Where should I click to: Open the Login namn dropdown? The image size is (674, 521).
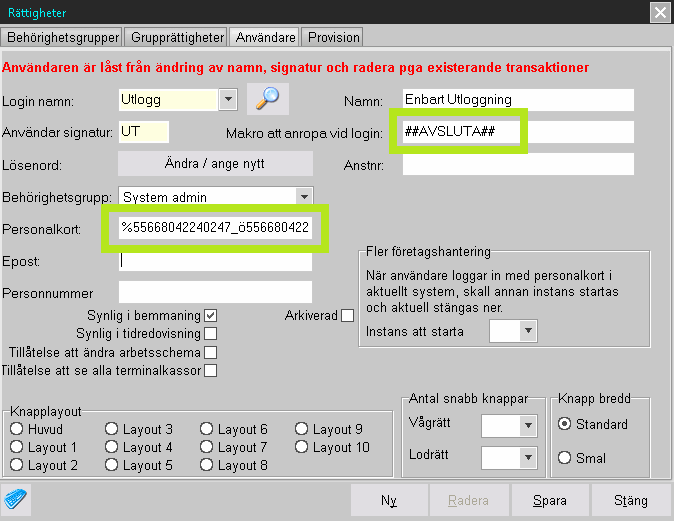(227, 99)
